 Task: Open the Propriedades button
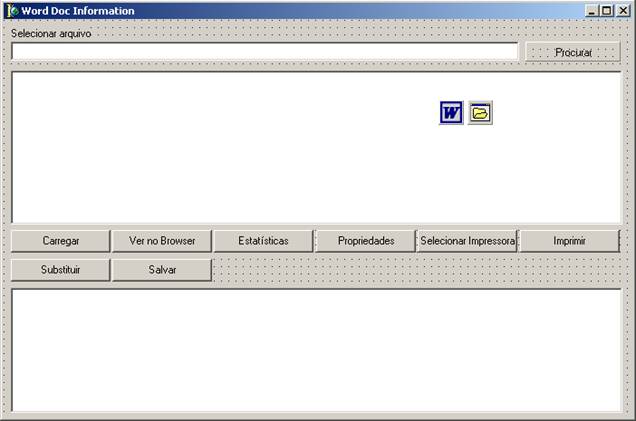coord(365,241)
